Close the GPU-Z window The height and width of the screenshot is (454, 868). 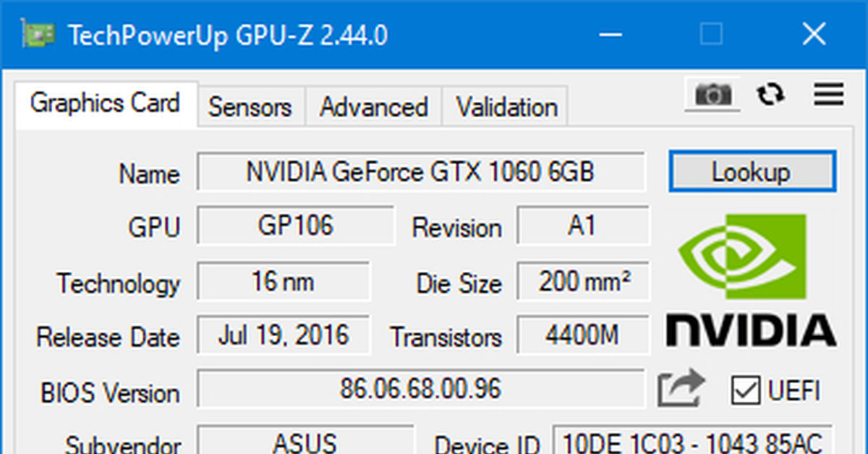(x=814, y=33)
